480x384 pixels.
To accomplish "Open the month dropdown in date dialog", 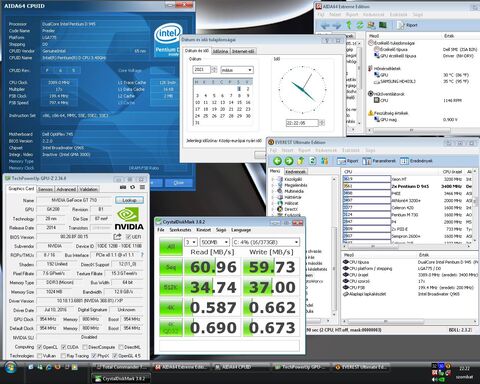I will pyautogui.click(x=237, y=70).
